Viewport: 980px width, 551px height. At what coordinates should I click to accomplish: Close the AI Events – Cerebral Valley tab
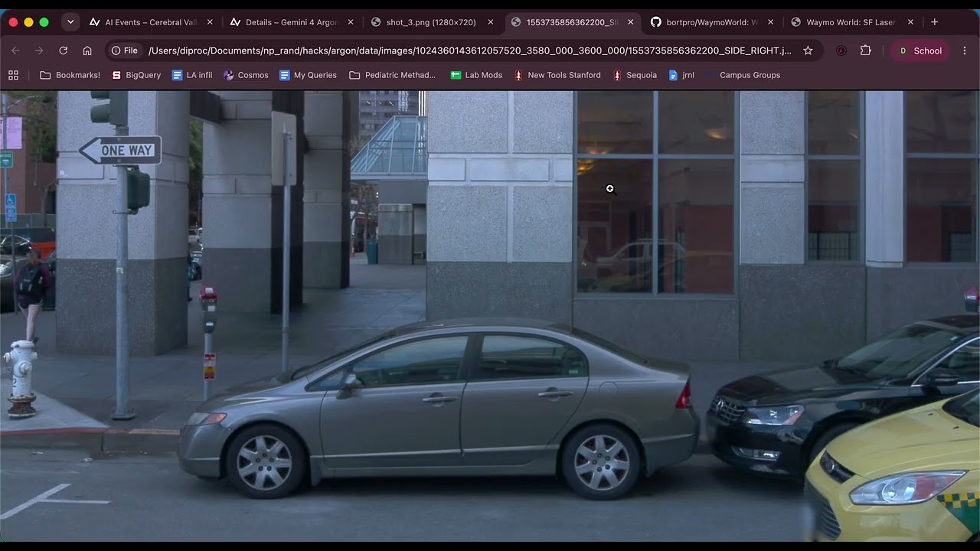click(210, 22)
